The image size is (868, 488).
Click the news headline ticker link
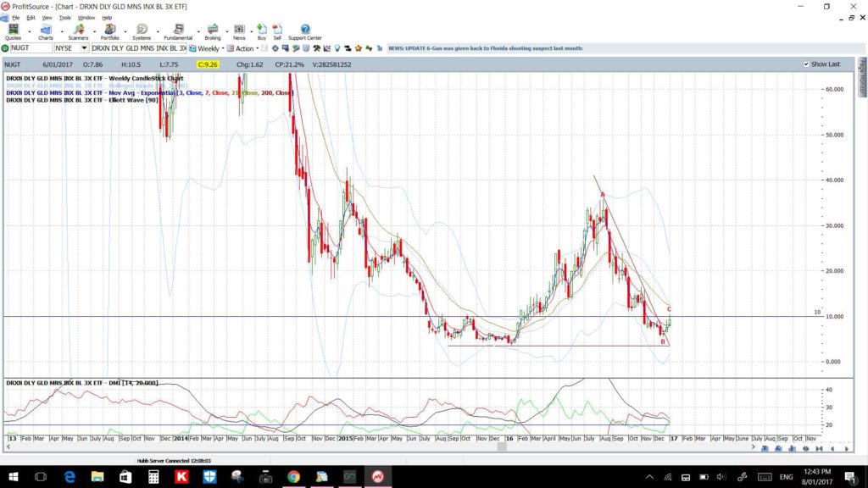[486, 48]
